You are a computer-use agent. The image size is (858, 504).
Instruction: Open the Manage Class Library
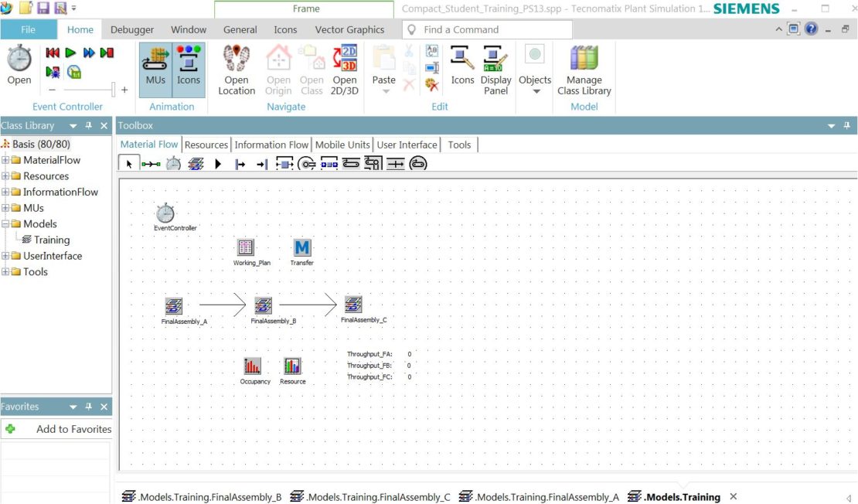pyautogui.click(x=584, y=70)
